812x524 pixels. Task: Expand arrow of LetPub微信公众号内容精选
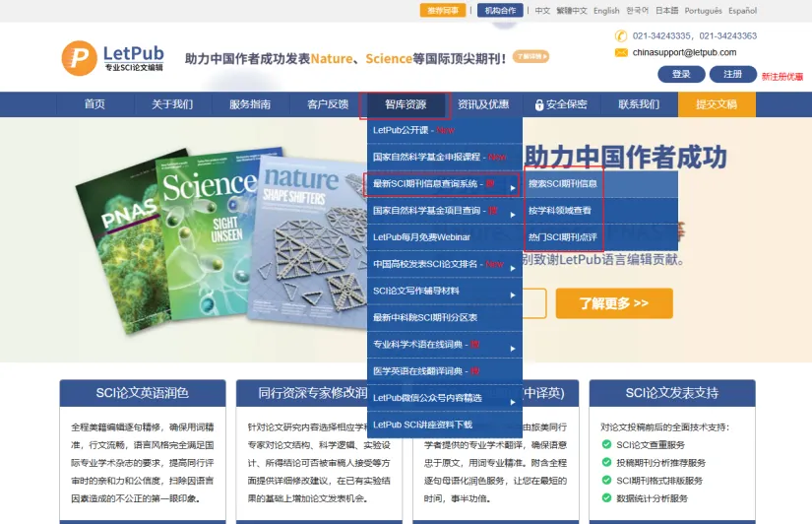[513, 402]
